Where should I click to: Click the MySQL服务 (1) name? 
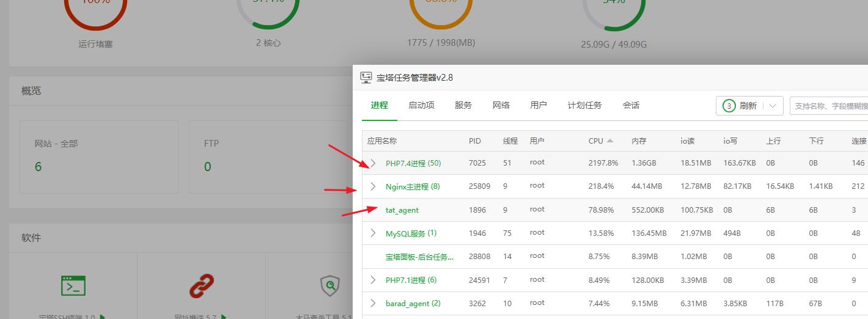[411, 233]
